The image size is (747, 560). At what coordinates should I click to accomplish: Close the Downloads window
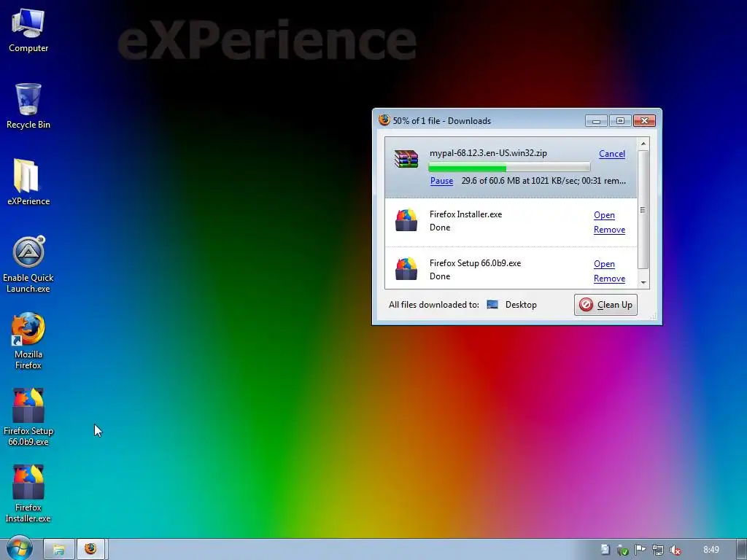point(645,121)
